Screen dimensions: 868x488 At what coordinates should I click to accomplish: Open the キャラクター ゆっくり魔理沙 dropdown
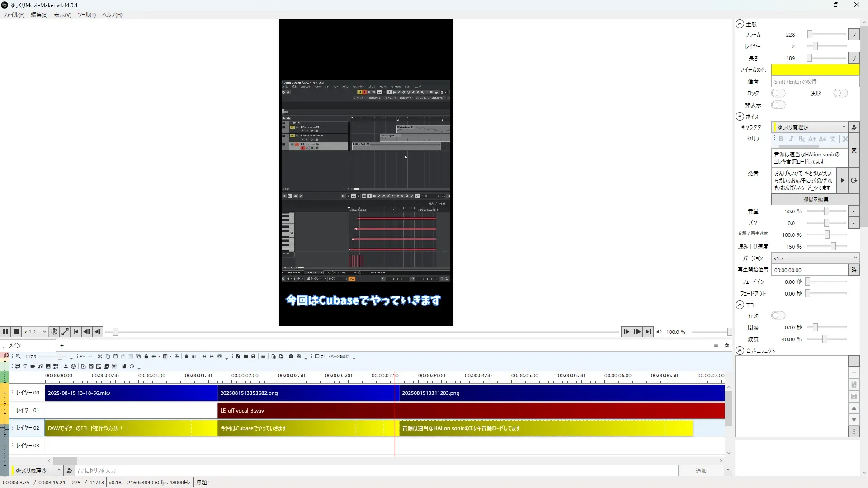(809, 127)
